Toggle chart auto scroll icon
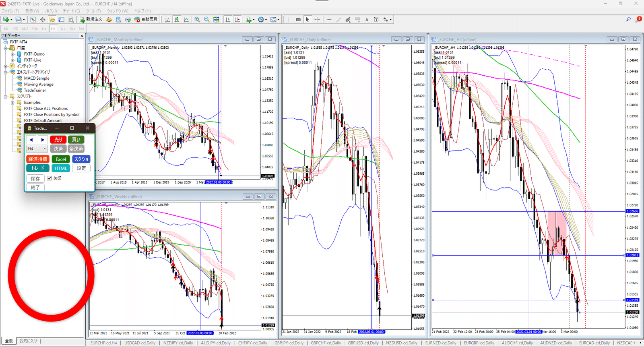This screenshot has height=347, width=644. click(x=228, y=19)
